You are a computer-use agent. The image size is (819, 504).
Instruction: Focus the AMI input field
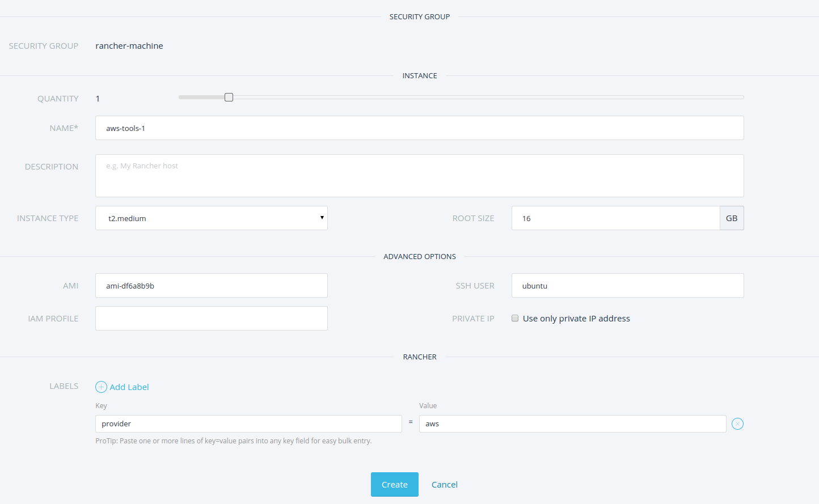[211, 286]
